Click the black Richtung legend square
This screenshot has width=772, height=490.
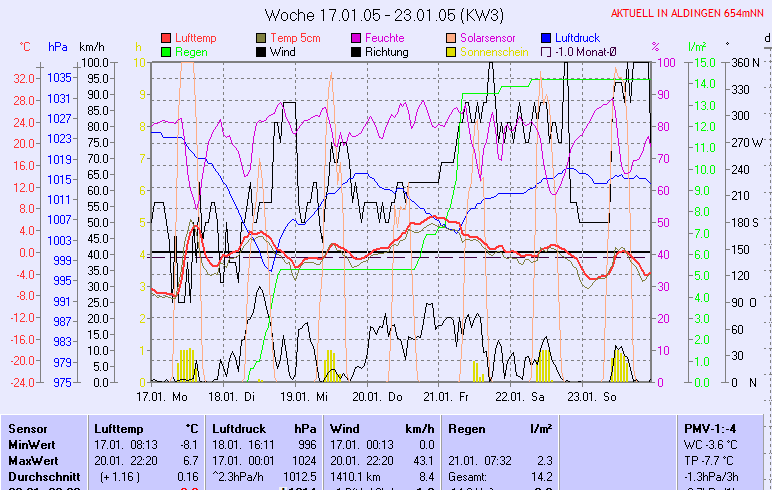tap(357, 52)
